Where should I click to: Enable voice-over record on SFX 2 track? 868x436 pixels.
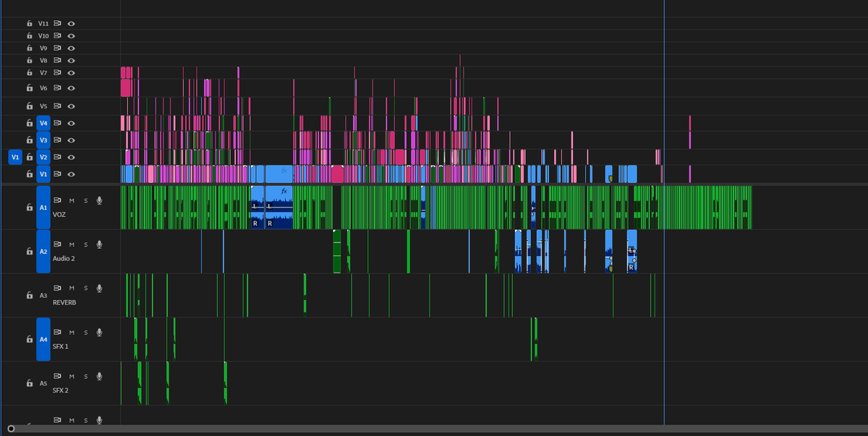(x=100, y=376)
